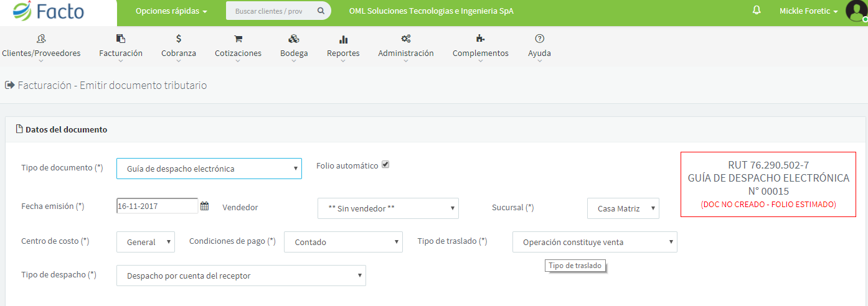Screen dimensions: 868x306
Task: Click the company name OML Soluciones Tecnologias
Action: click(x=432, y=11)
